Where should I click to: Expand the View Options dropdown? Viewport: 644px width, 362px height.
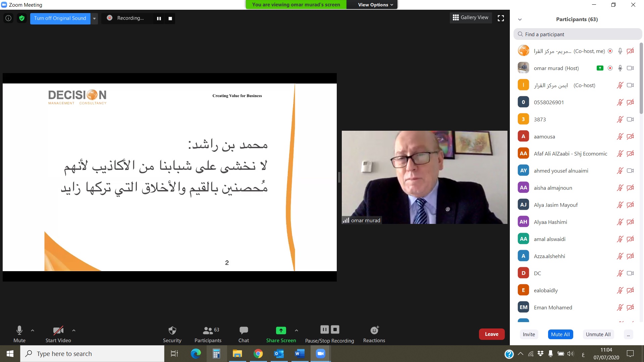pos(375,5)
